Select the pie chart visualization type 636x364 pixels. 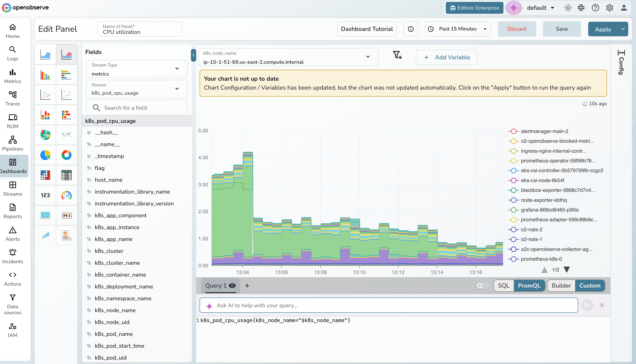[45, 155]
